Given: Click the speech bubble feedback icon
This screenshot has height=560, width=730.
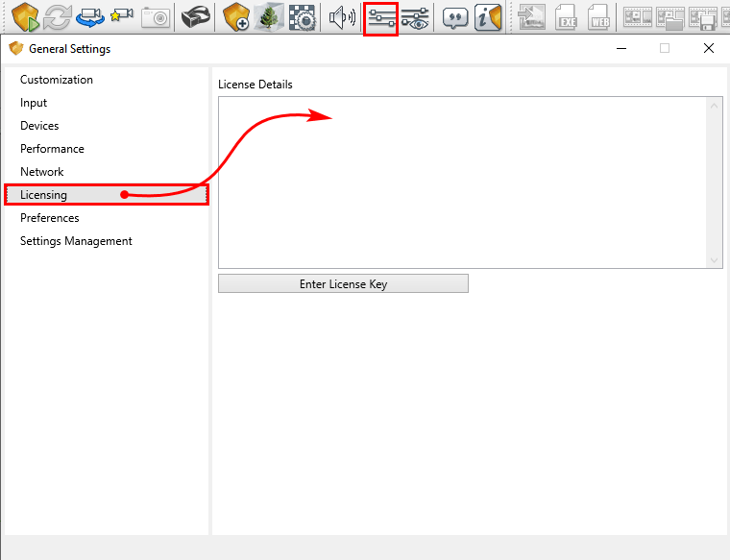Looking at the screenshot, I should click(x=455, y=18).
